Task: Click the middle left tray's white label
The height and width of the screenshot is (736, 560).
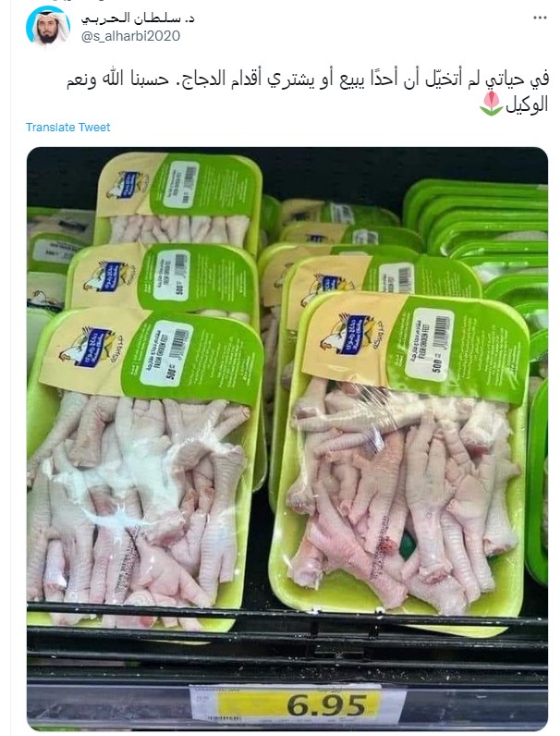Action: tap(172, 275)
